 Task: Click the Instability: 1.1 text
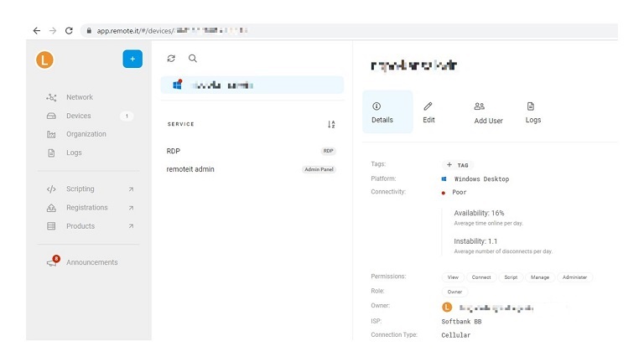click(475, 241)
